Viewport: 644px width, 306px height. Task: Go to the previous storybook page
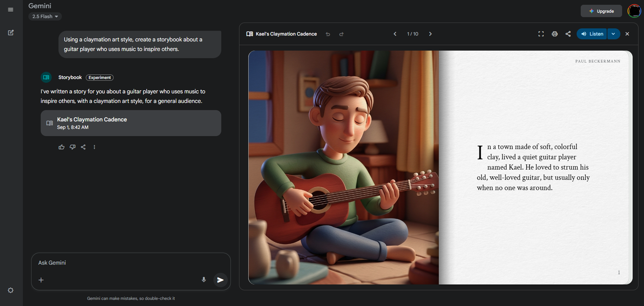[x=395, y=34]
